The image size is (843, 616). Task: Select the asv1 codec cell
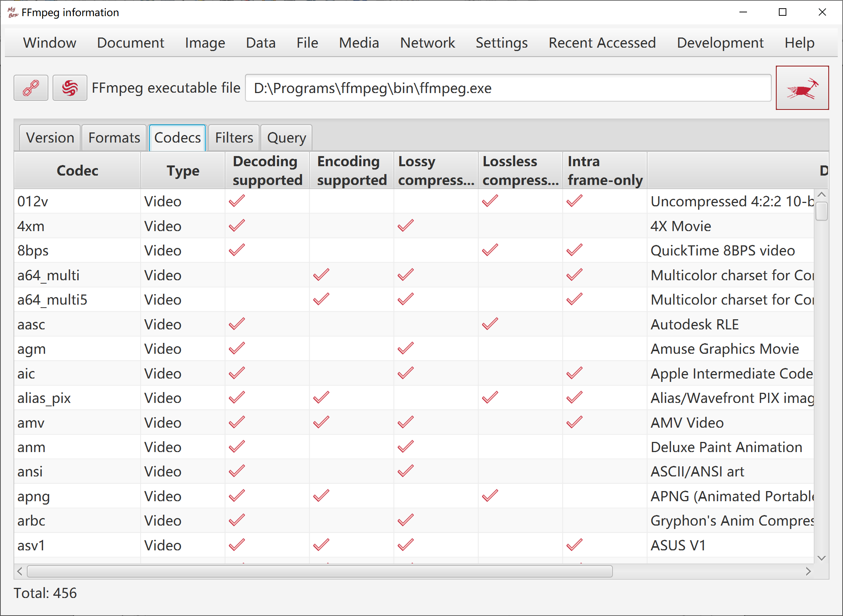(x=77, y=545)
